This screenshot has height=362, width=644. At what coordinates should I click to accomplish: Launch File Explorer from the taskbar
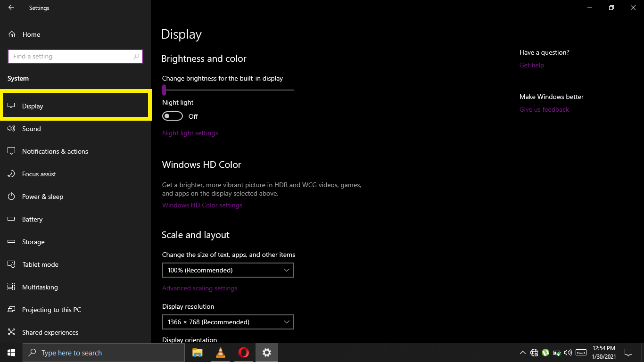(198, 353)
